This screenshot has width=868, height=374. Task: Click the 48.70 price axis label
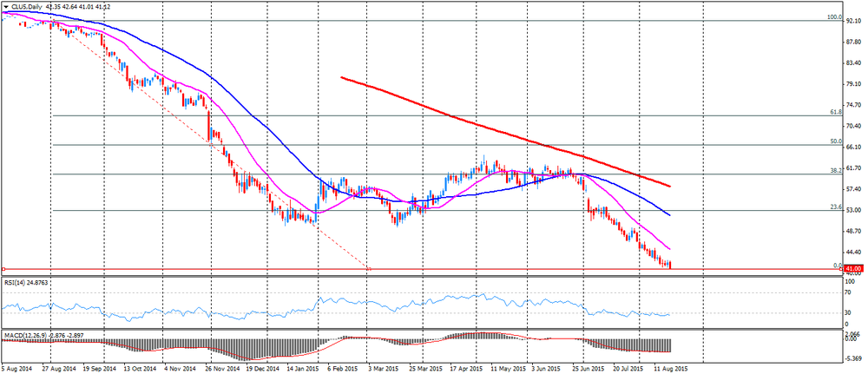pyautogui.click(x=852, y=232)
